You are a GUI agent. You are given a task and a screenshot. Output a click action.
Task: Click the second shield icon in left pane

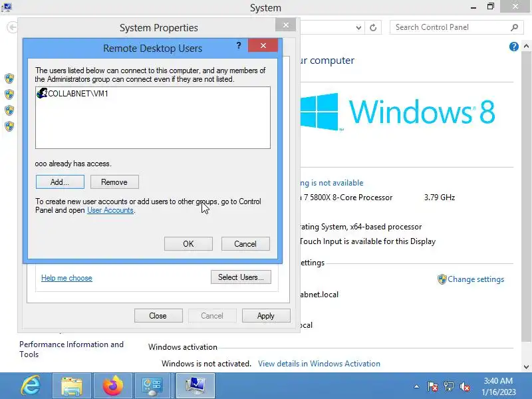(x=9, y=94)
